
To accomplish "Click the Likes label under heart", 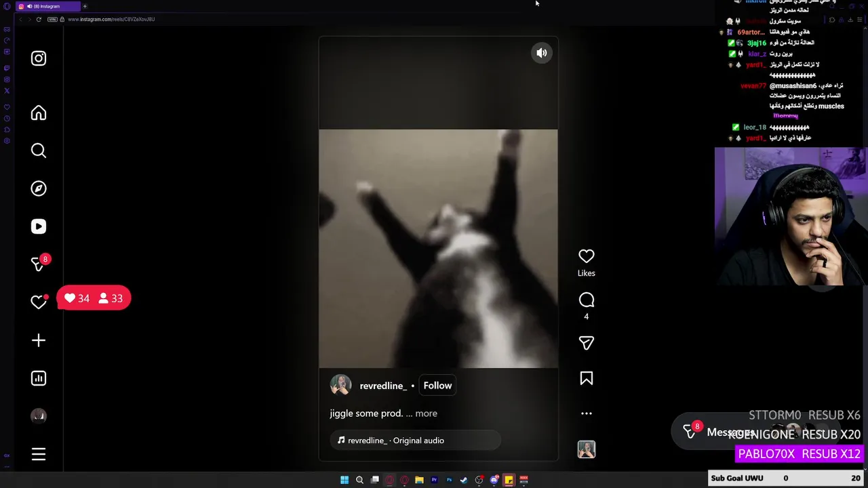I will (587, 273).
